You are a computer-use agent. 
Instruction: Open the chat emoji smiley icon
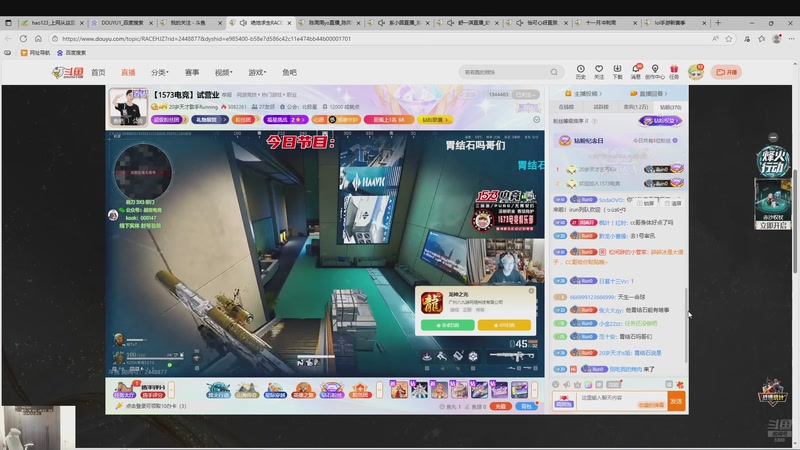[556, 385]
